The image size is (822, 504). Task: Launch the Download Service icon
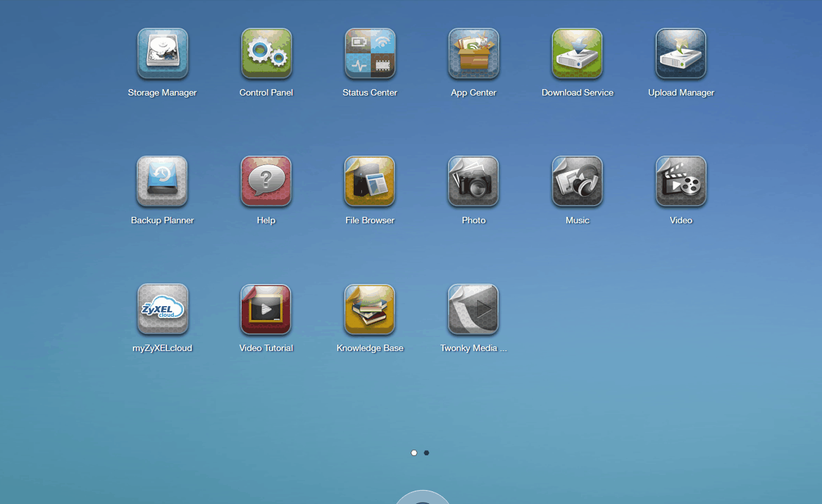pos(577,53)
